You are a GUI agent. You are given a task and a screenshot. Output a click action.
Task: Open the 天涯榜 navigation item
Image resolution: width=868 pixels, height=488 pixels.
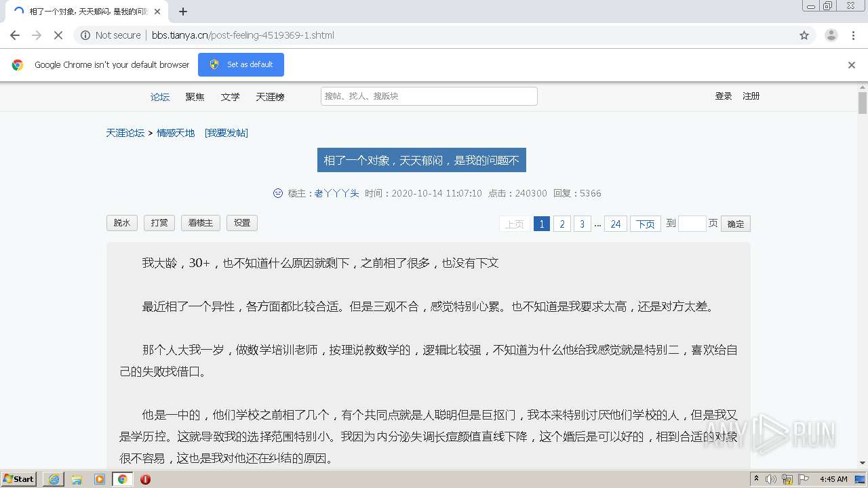pos(270,97)
